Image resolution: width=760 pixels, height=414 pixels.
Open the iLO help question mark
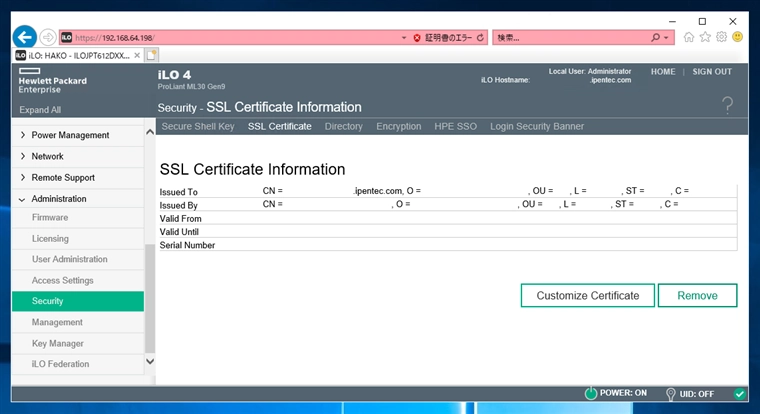click(728, 105)
